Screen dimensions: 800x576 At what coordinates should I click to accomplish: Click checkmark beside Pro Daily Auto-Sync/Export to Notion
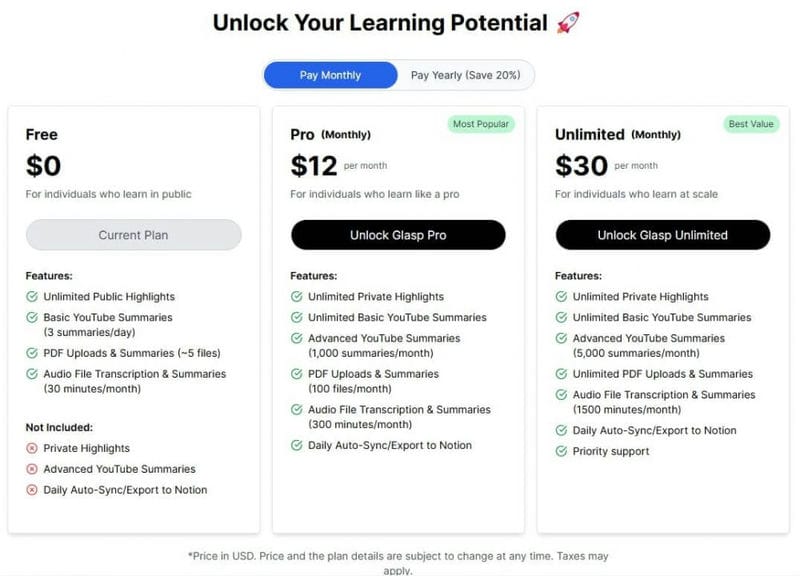296,445
